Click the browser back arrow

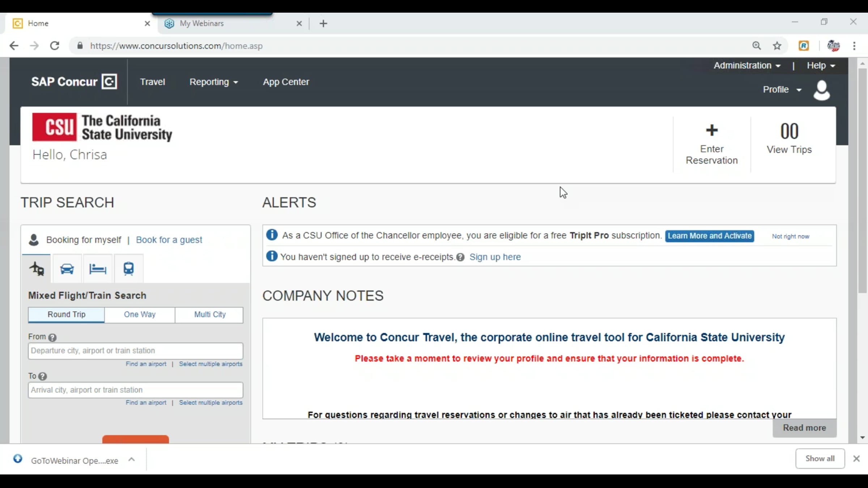pos(14,46)
